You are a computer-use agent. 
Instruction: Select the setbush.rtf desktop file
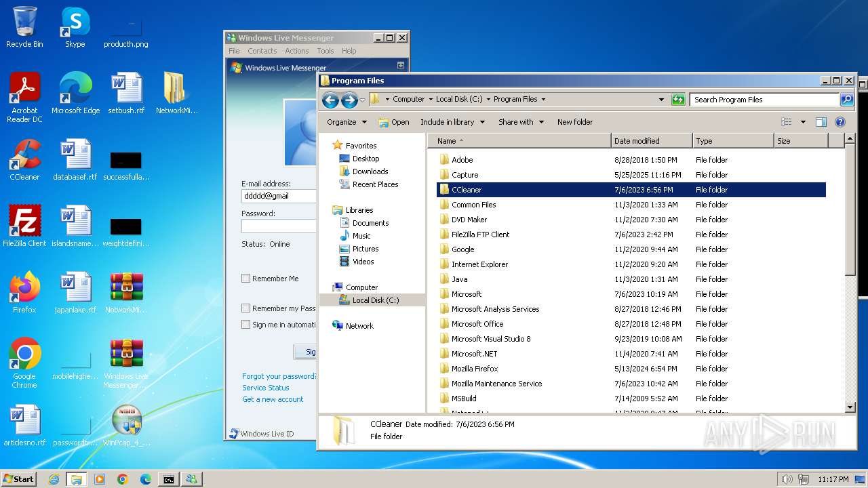click(x=126, y=94)
